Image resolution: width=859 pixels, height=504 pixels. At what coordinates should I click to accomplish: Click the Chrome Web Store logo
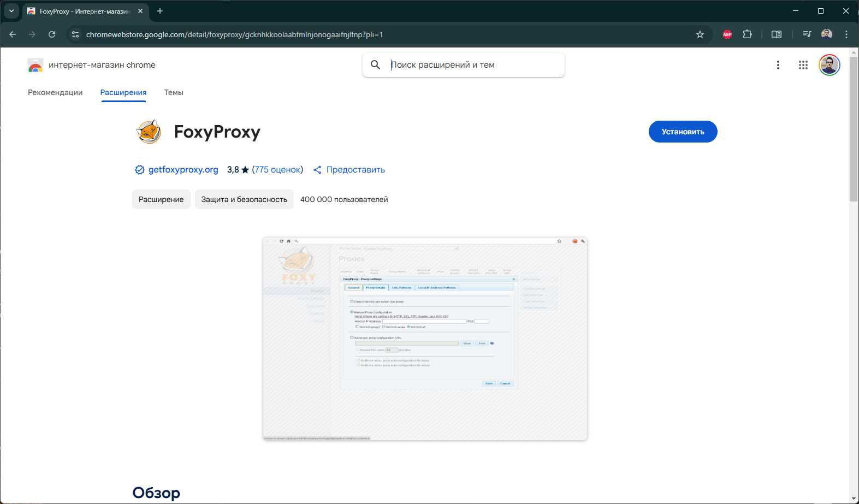pos(35,65)
